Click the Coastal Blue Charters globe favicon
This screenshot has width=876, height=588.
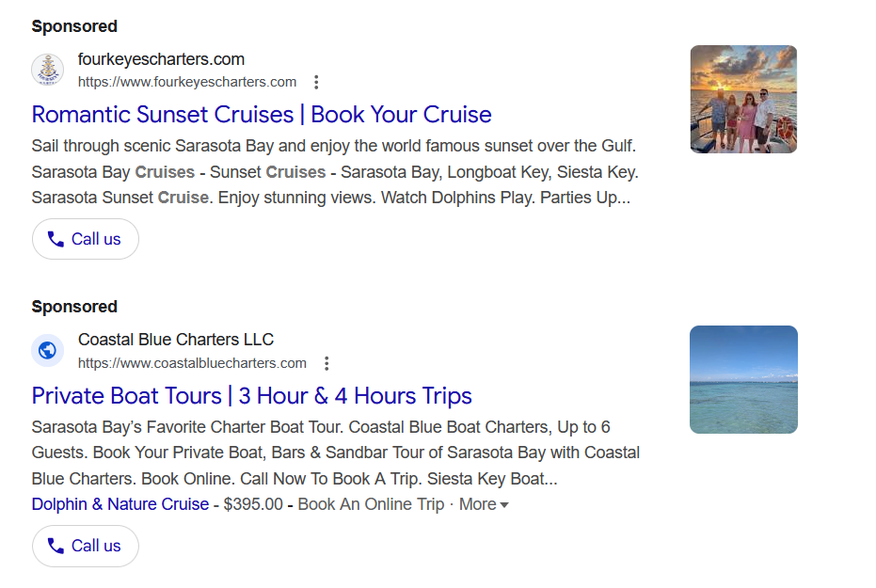pyautogui.click(x=47, y=351)
